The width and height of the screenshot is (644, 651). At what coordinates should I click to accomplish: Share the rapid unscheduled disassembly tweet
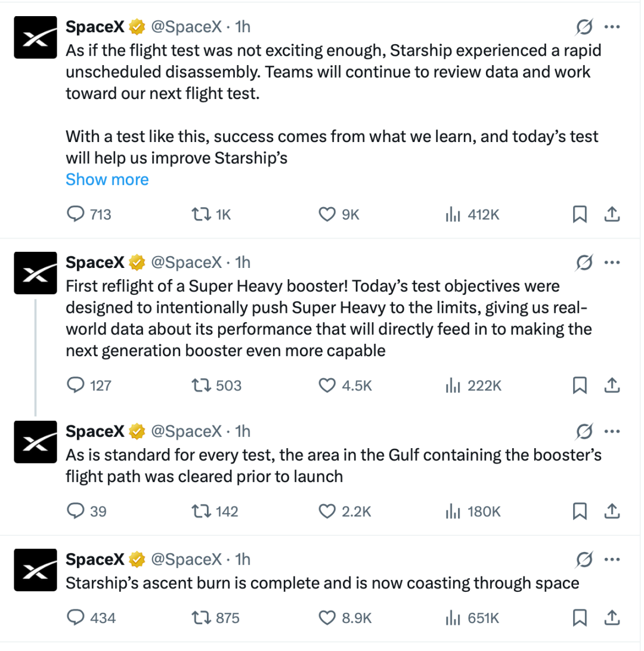coord(612,214)
